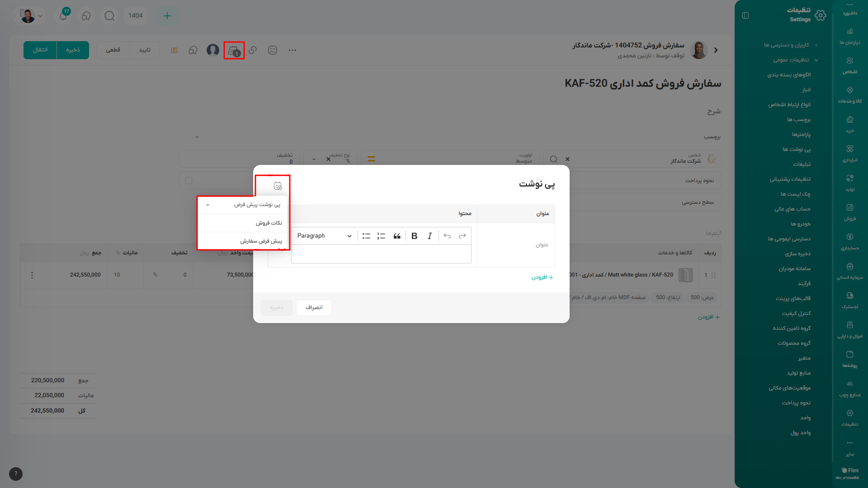The width and height of the screenshot is (868, 488).
Task: Click the redo arrow in the editor toolbar
Action: [462, 236]
